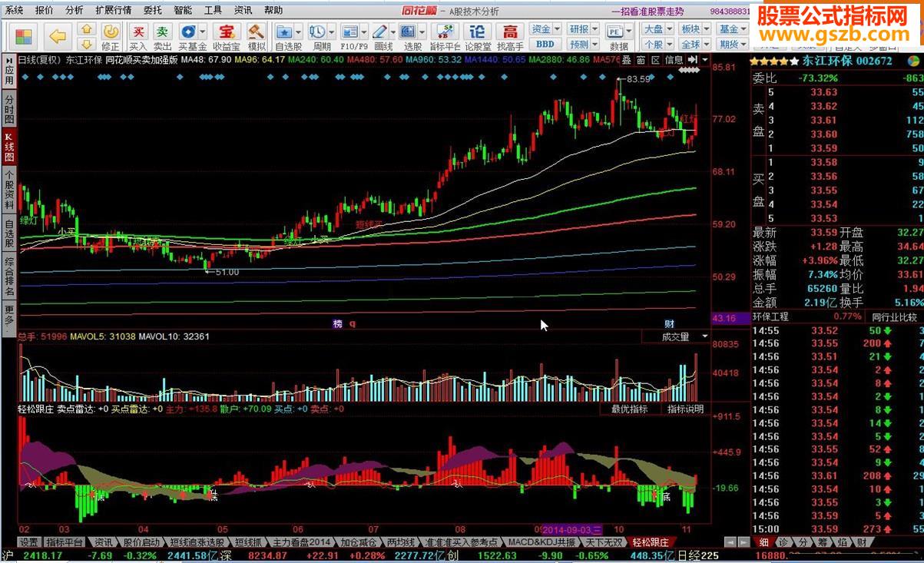Expand the 自选股 dropdown arrow

point(299,31)
